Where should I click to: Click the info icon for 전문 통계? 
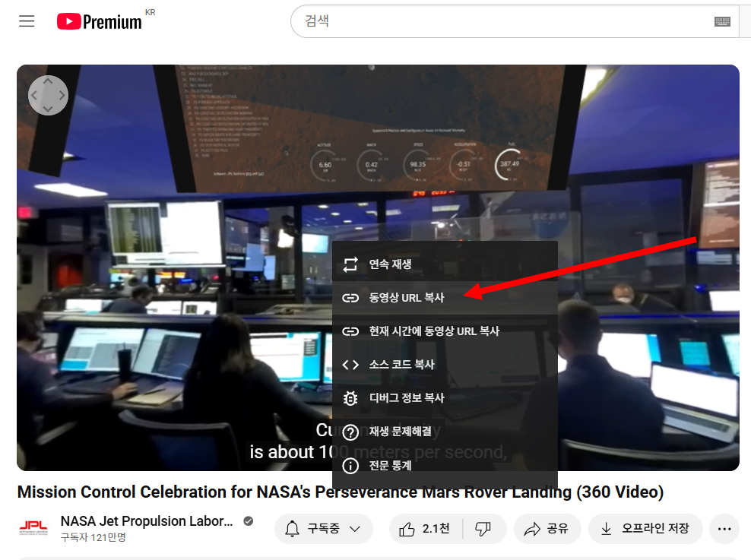tap(350, 466)
